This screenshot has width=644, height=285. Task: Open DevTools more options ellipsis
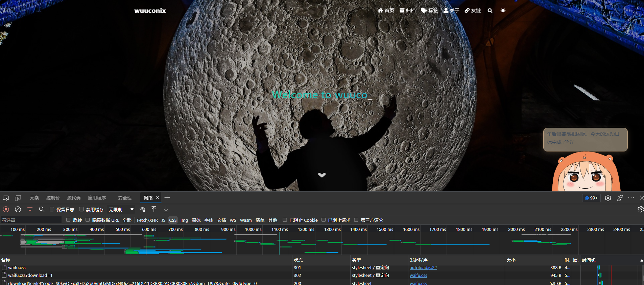click(631, 198)
